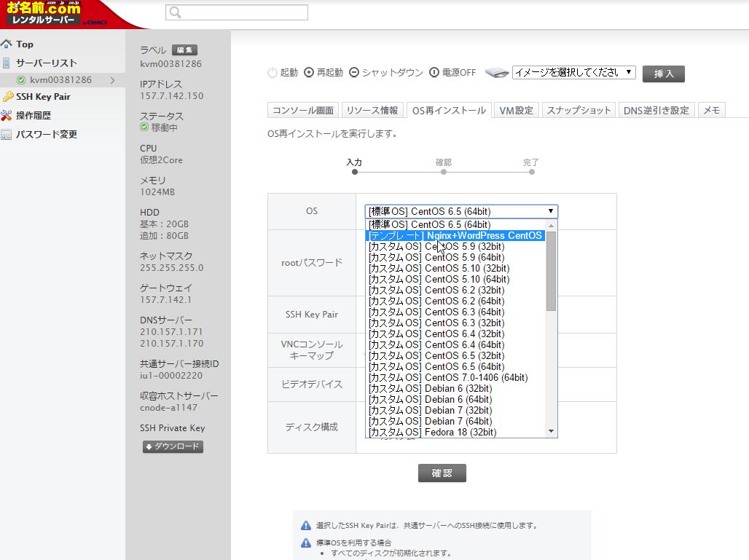Click the 起動 power-on icon
Viewport: 749px width, 560px height.
[272, 73]
